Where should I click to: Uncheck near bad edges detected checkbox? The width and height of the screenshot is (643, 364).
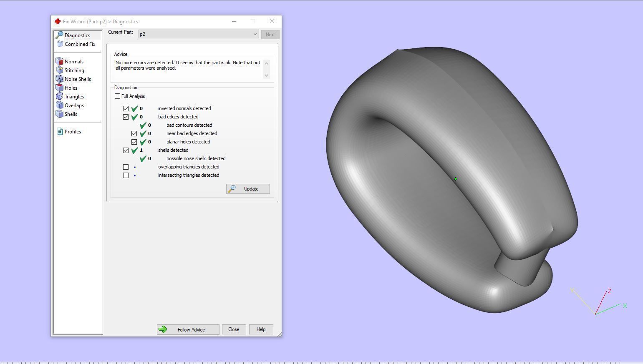134,133
